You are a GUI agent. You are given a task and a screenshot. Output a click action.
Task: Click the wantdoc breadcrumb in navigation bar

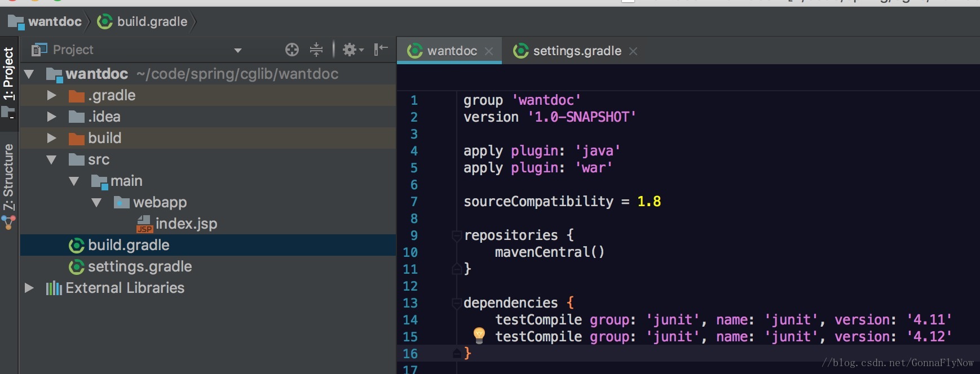coord(45,22)
